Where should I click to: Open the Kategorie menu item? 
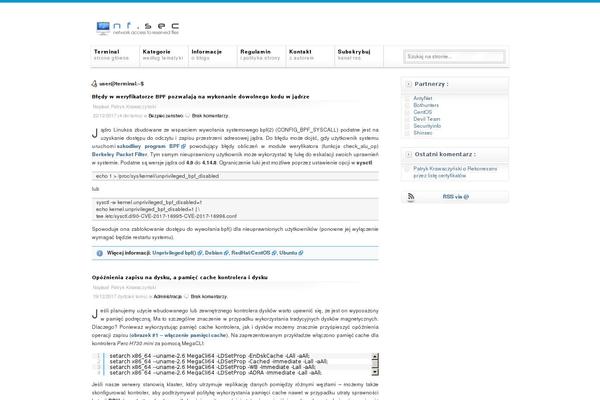click(x=163, y=55)
